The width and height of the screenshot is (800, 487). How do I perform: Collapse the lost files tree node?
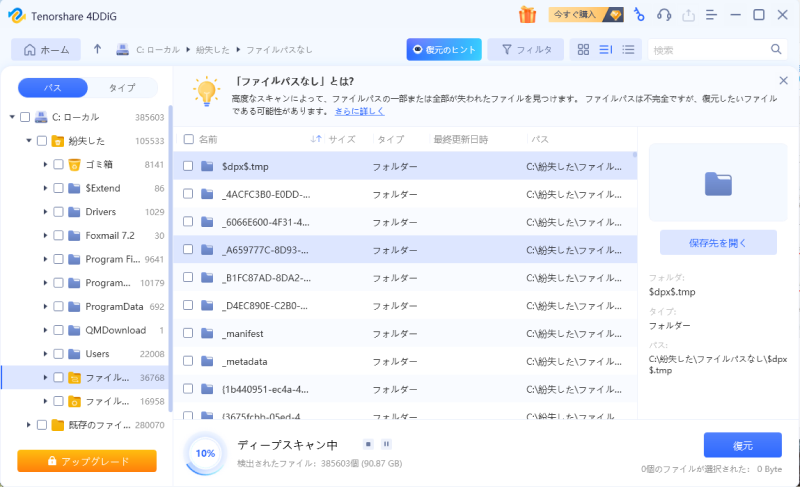click(x=29, y=140)
